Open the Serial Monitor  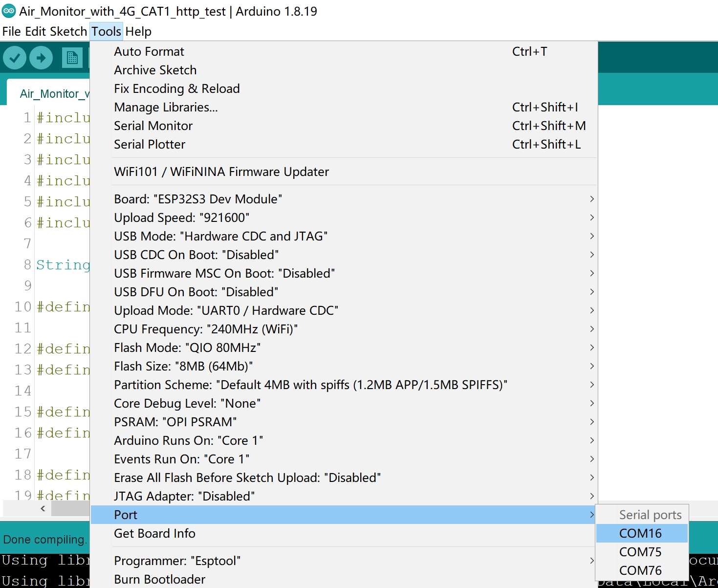click(x=344, y=126)
